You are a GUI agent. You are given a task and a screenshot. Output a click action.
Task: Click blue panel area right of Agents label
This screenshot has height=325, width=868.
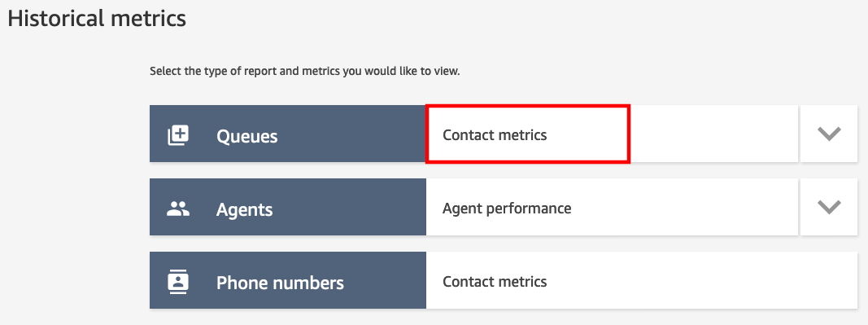tap(350, 207)
